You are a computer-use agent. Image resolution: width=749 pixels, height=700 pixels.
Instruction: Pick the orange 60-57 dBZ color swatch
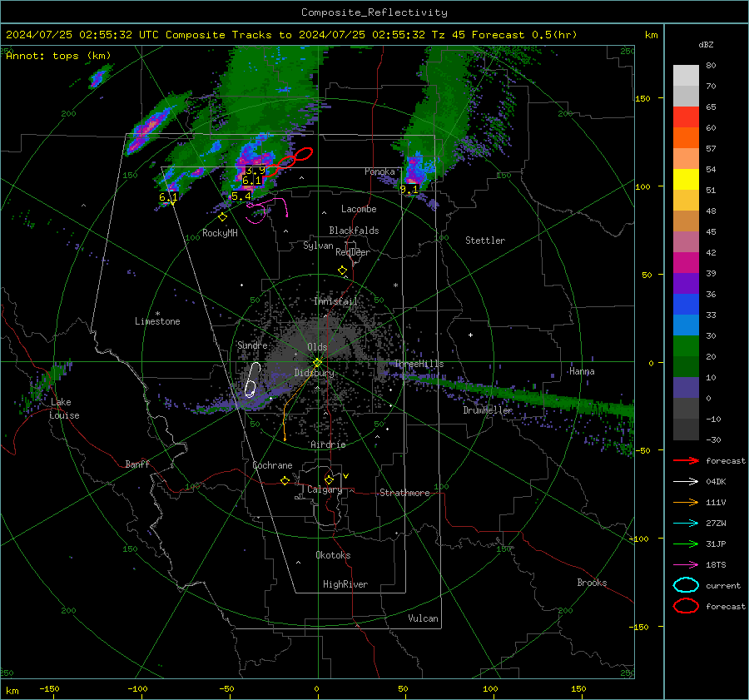(686, 138)
